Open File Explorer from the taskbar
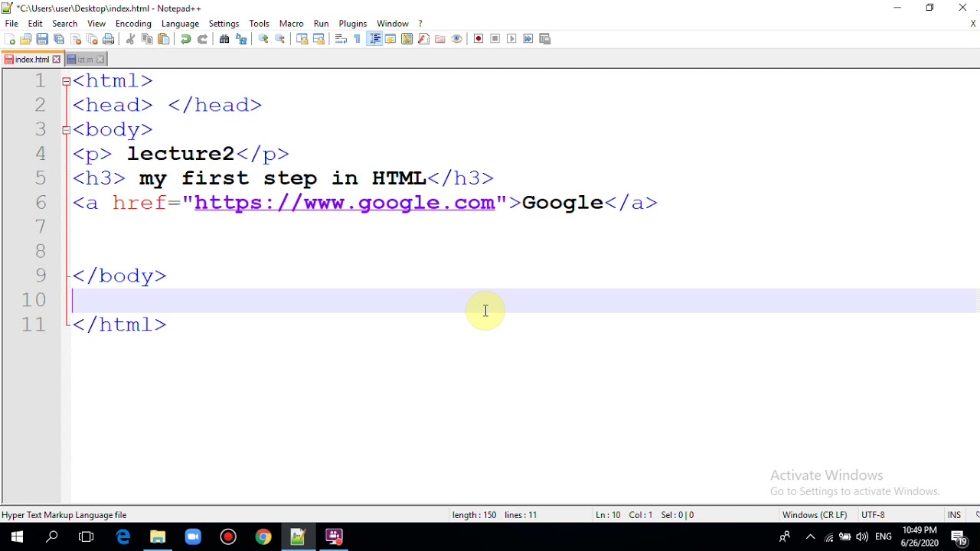The image size is (980, 551). tap(158, 537)
